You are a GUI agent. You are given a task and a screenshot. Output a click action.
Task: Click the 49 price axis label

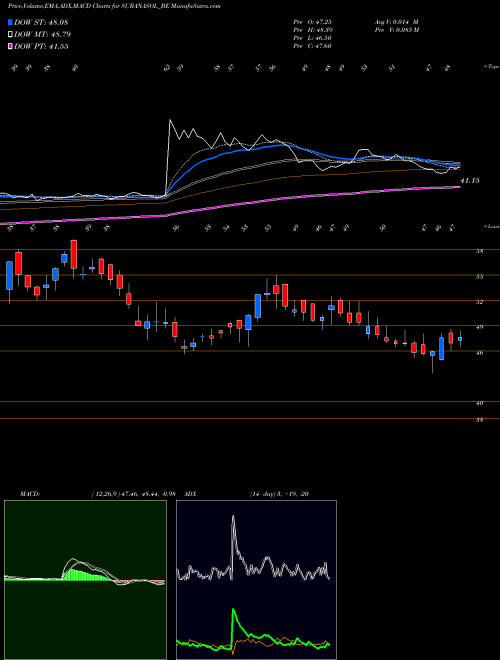479,327
